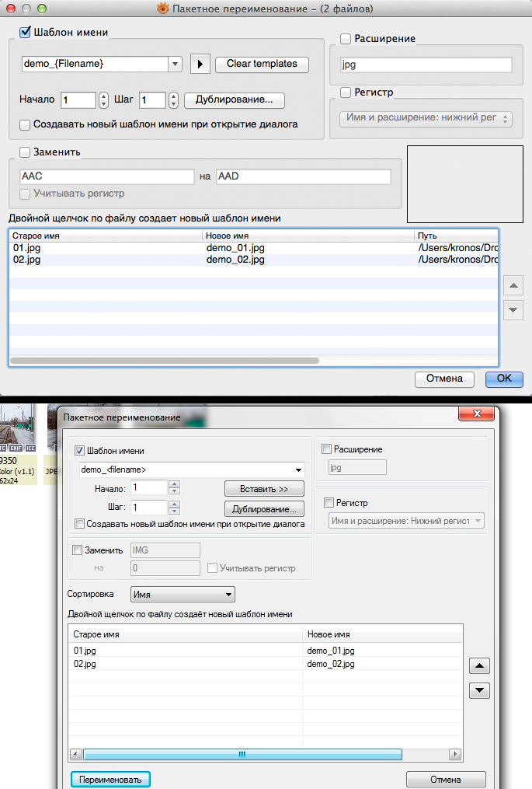
Task: Click move up arrow in Mac dialog
Action: point(513,285)
